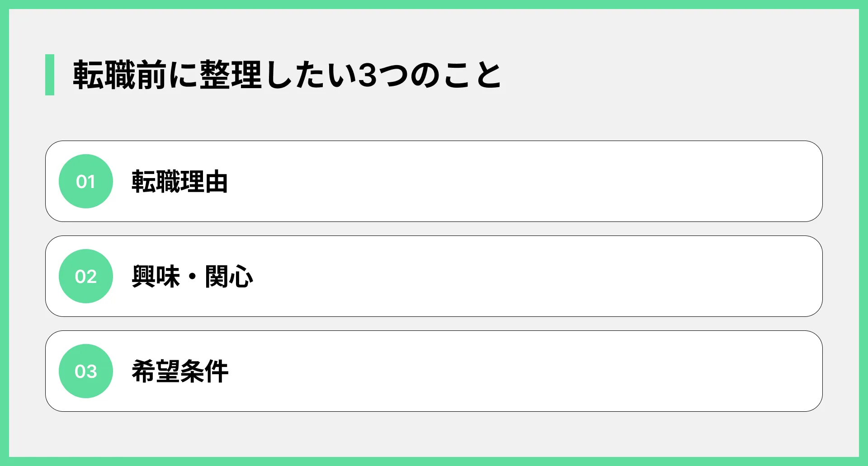
Task: Click the word 興味 in the second card
Action: (156, 277)
